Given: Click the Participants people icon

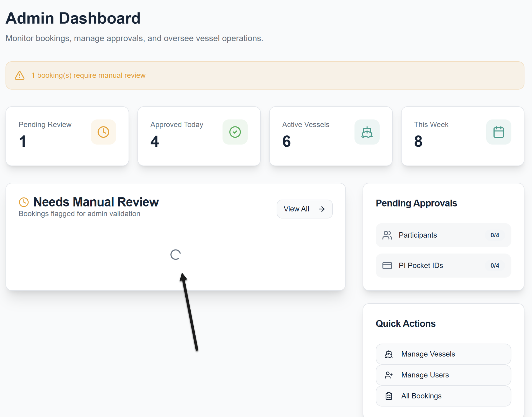Looking at the screenshot, I should 387,235.
